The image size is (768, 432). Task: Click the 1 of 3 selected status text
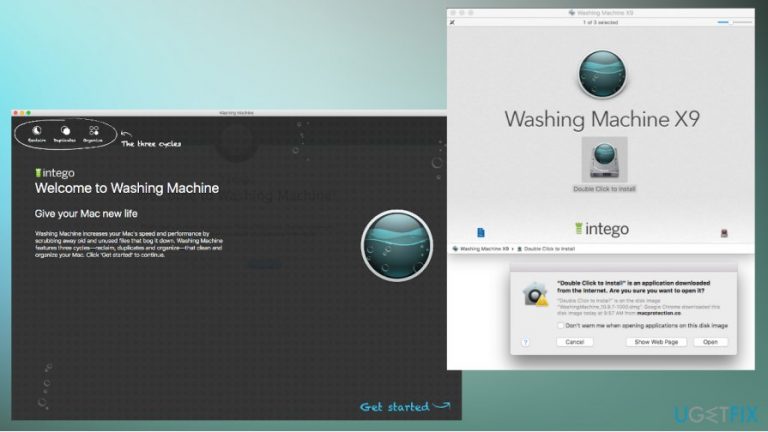[x=600, y=23]
